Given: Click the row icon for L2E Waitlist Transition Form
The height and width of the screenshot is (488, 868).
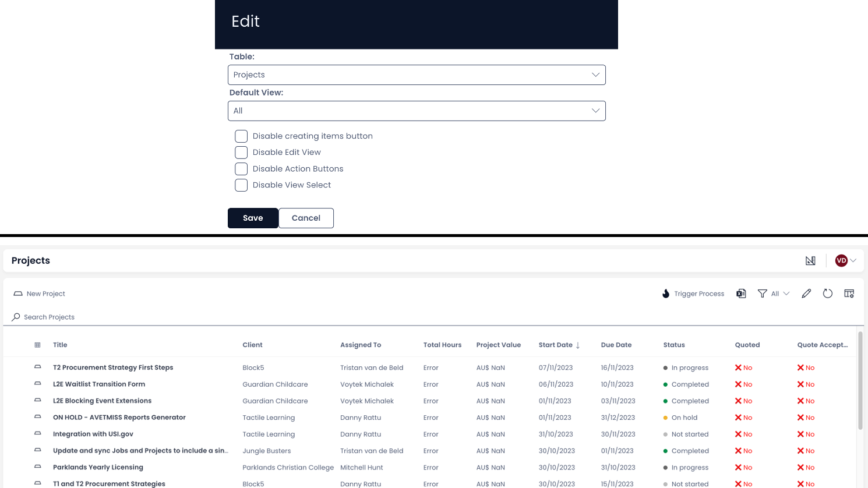Looking at the screenshot, I should [38, 384].
